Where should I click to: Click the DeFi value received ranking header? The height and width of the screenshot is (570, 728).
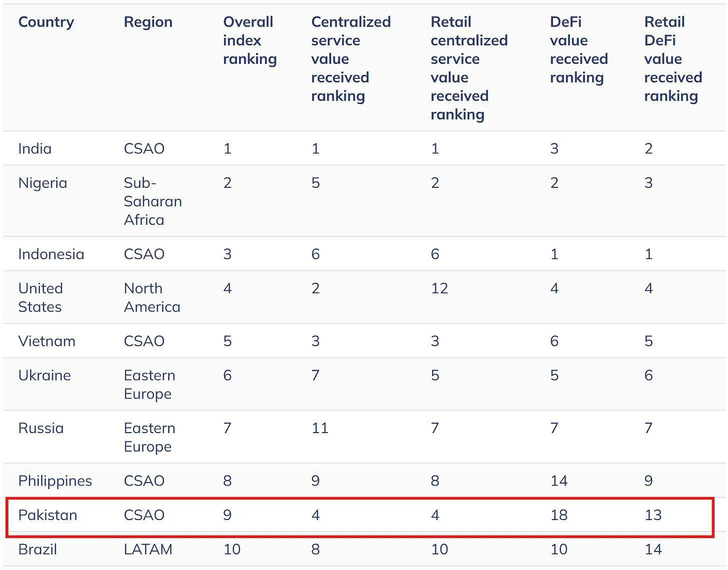pos(578,49)
